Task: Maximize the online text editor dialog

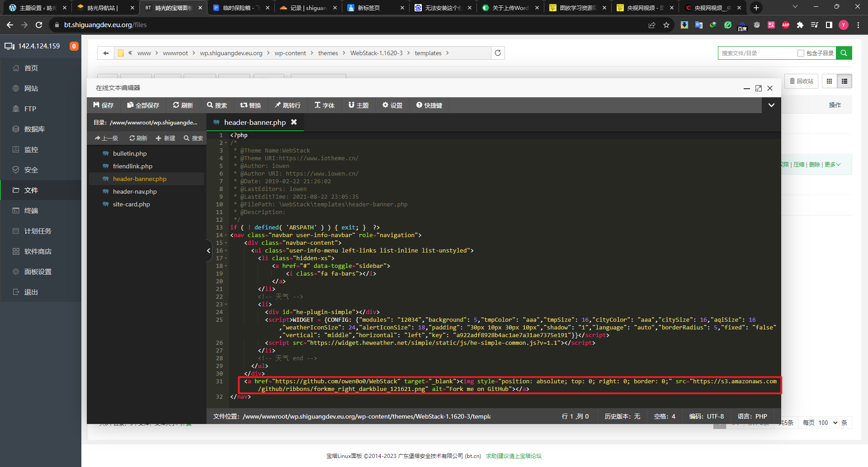Action: pyautogui.click(x=759, y=88)
